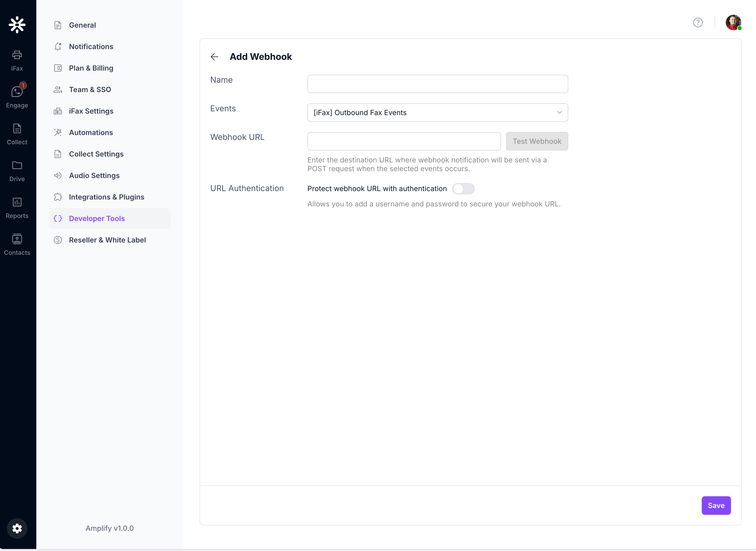Focus the Webhook URL input field

404,141
